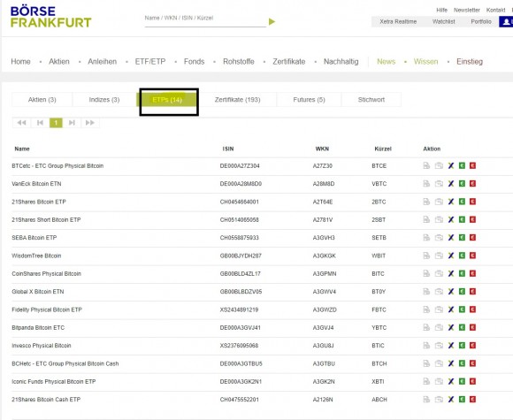Click the portfolio briefcase icon for WisdomTree Bitcoin

pyautogui.click(x=439, y=256)
